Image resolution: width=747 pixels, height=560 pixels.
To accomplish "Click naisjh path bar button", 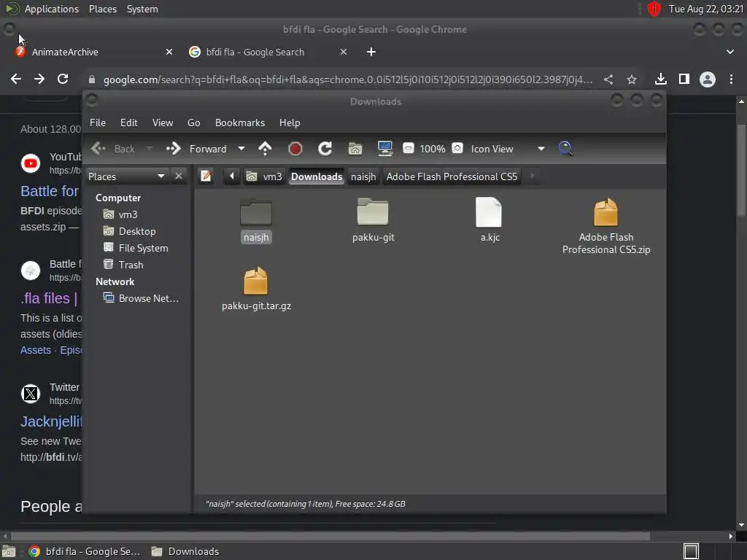I will click(x=363, y=176).
